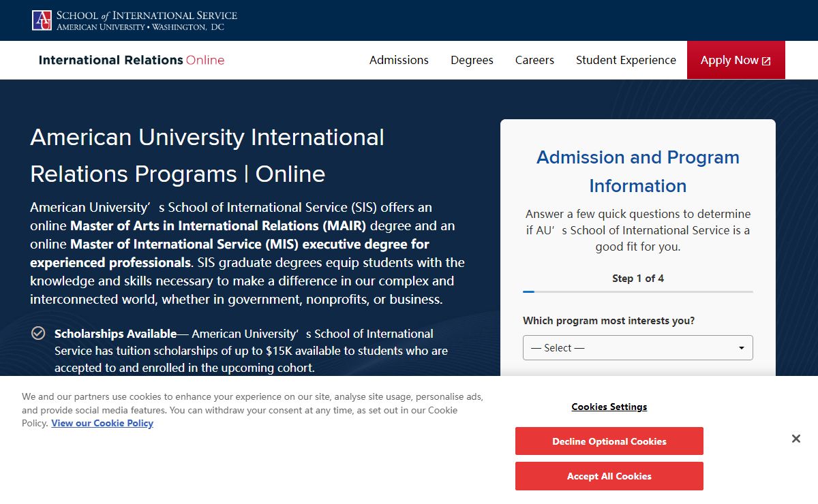Click Decline Optional Cookies

(609, 441)
